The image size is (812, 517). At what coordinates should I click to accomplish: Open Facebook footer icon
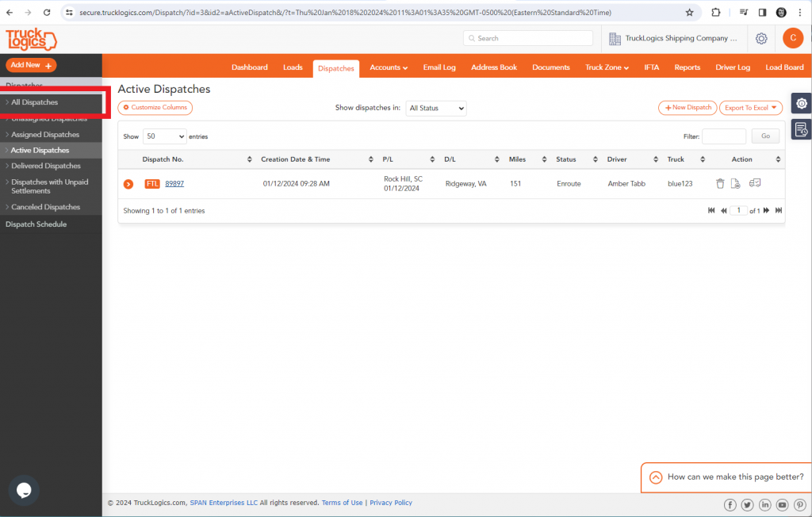point(730,504)
